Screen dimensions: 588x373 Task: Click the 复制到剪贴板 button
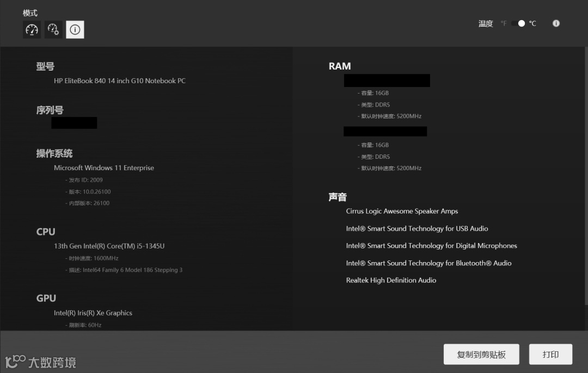[481, 355]
